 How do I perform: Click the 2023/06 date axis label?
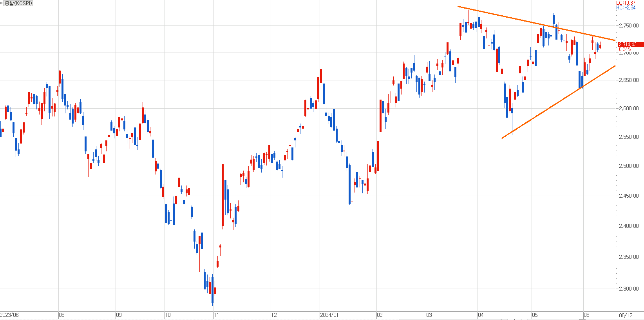(x=9, y=315)
